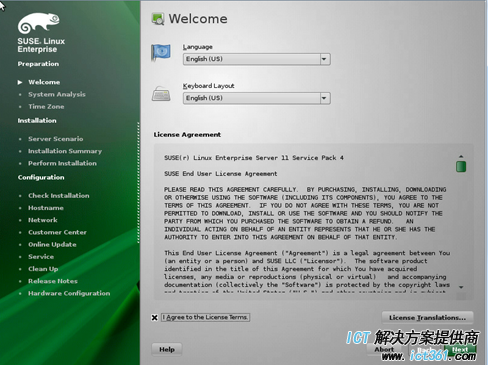Select Hardware Configuration sidebar step
The height and width of the screenshot is (365, 488).
[69, 293]
